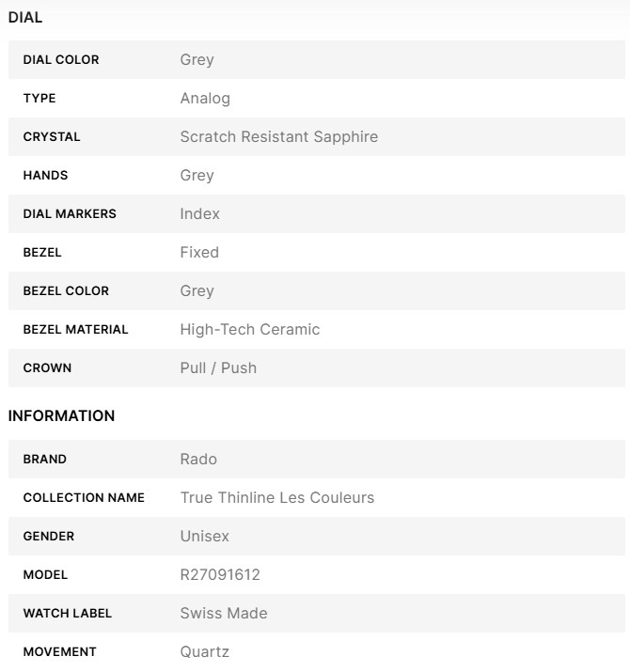Viewport: 630px width, 672px height.
Task: Click the Swiss Made watch label value
Action: pos(224,613)
